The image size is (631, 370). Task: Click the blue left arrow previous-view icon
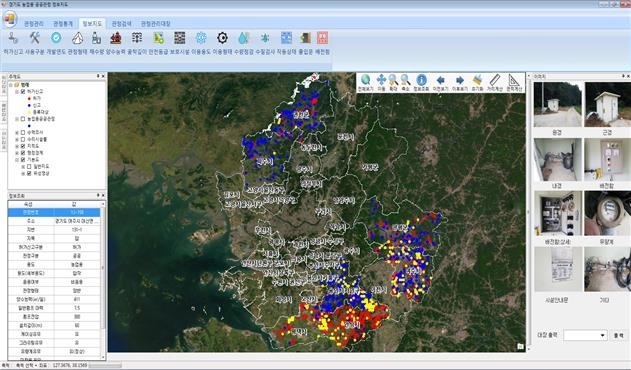(440, 80)
